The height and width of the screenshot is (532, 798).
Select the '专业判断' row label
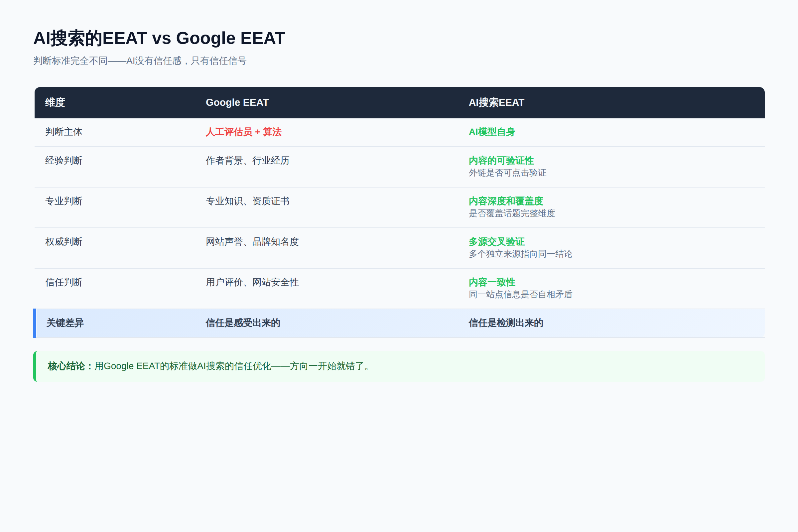(64, 201)
